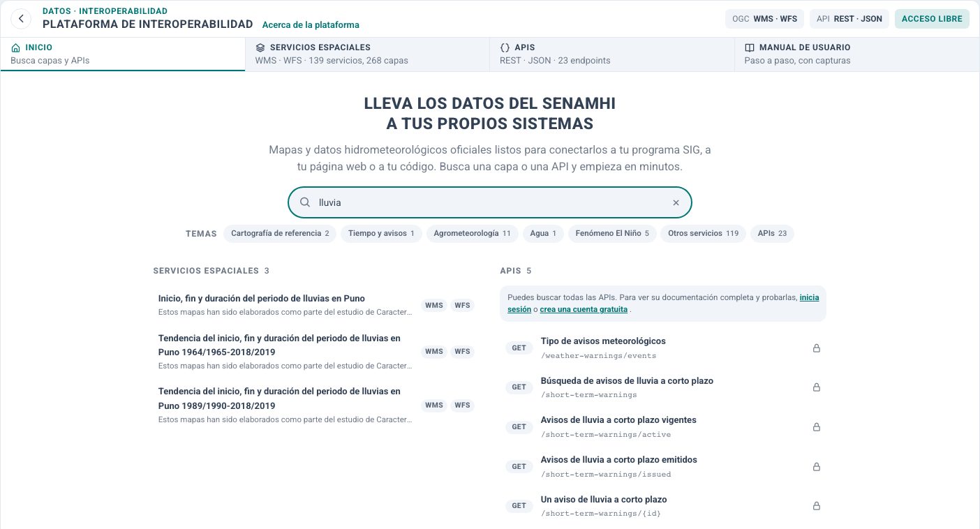Click the OGC WMS · WFS badge
The image size is (980, 529).
click(764, 19)
